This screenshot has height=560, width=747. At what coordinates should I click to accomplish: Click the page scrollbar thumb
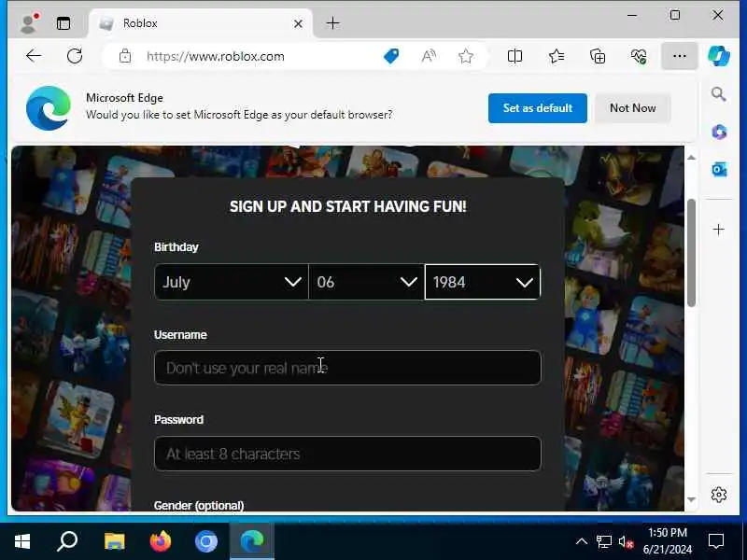coord(691,253)
